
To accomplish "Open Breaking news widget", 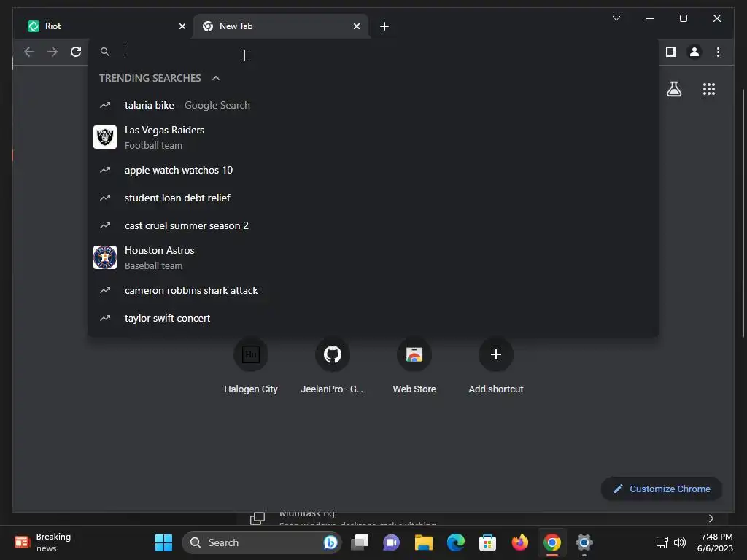I will (43, 542).
